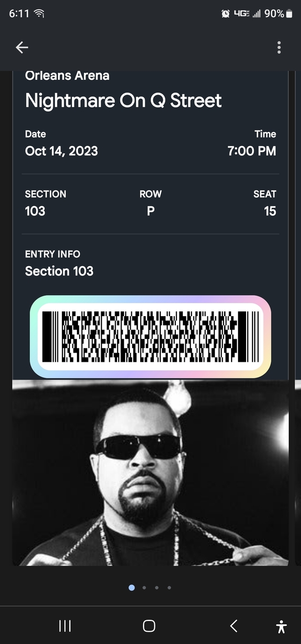Select the fourth page indicator dot

tap(169, 588)
